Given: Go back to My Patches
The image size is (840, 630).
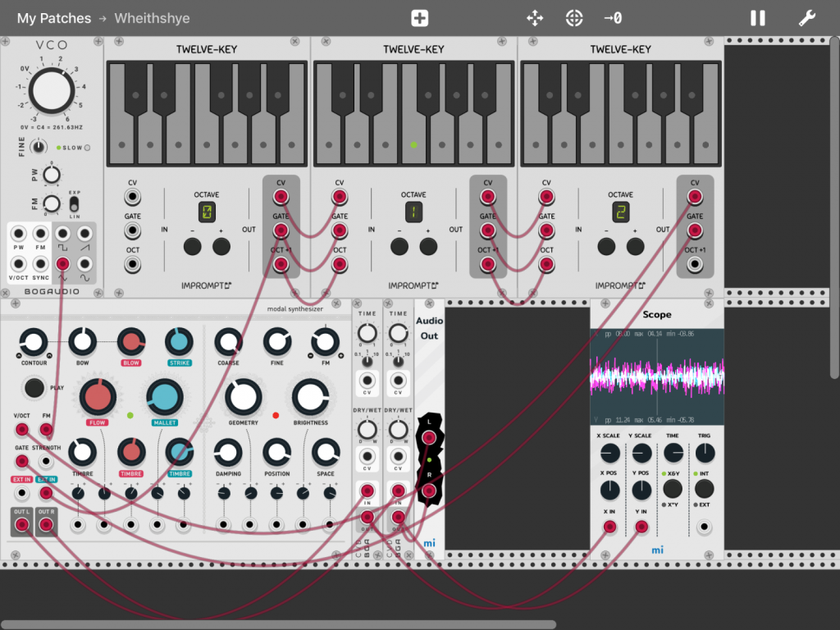Looking at the screenshot, I should [x=54, y=18].
